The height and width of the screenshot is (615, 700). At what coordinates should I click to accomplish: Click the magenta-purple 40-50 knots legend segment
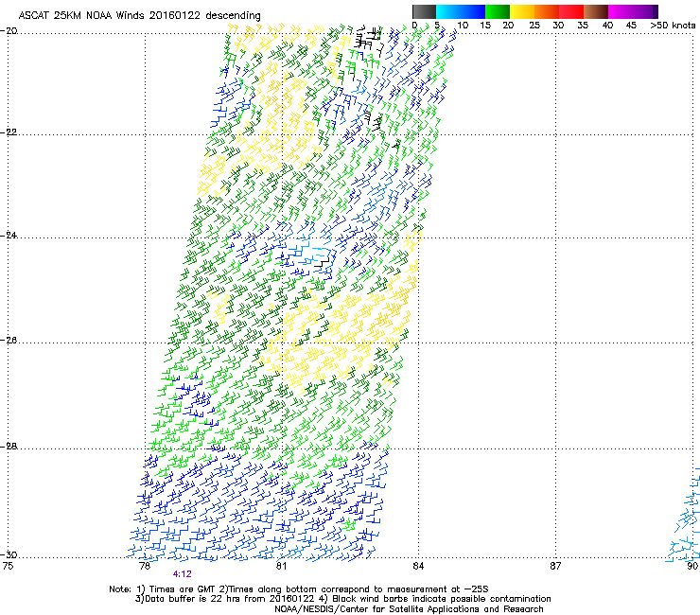tap(633, 11)
